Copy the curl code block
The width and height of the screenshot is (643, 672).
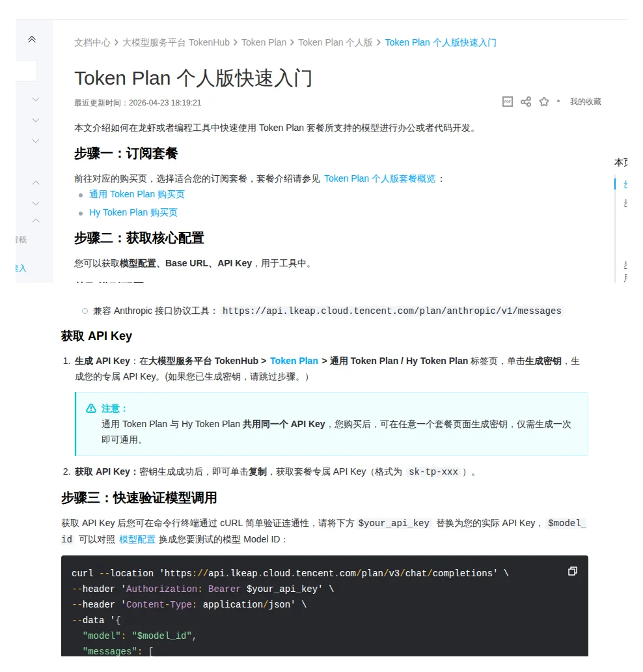tap(572, 571)
